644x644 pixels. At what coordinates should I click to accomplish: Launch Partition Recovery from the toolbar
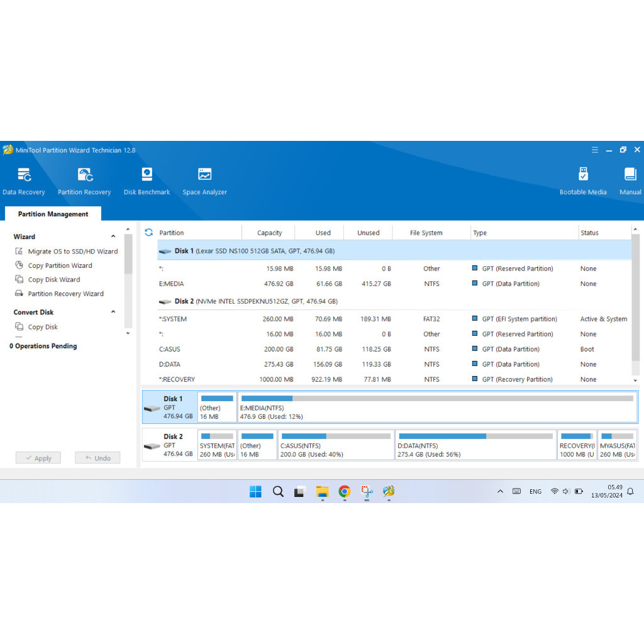tap(84, 181)
